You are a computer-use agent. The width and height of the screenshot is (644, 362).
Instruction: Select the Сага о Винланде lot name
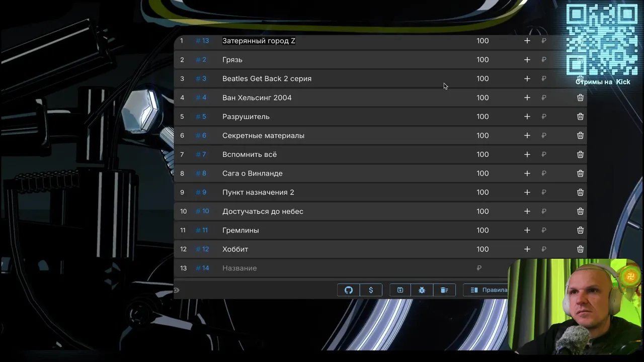[x=253, y=173]
